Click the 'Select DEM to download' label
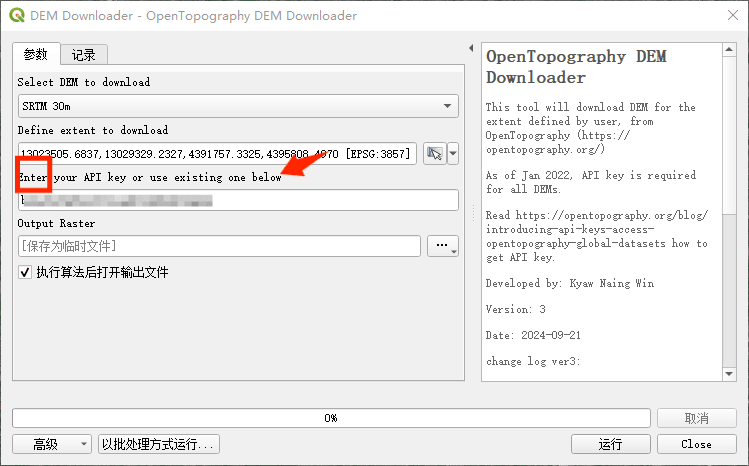This screenshot has height=466, width=749. (x=84, y=82)
